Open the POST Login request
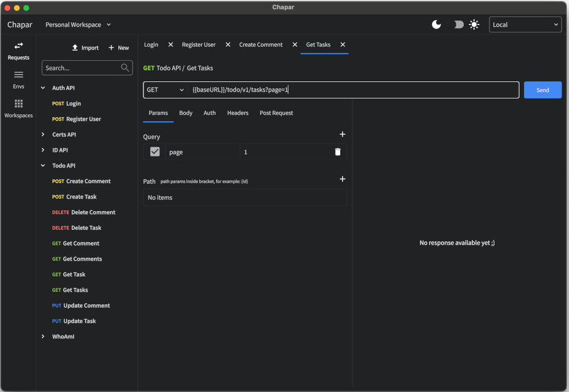The height and width of the screenshot is (392, 569). point(67,104)
